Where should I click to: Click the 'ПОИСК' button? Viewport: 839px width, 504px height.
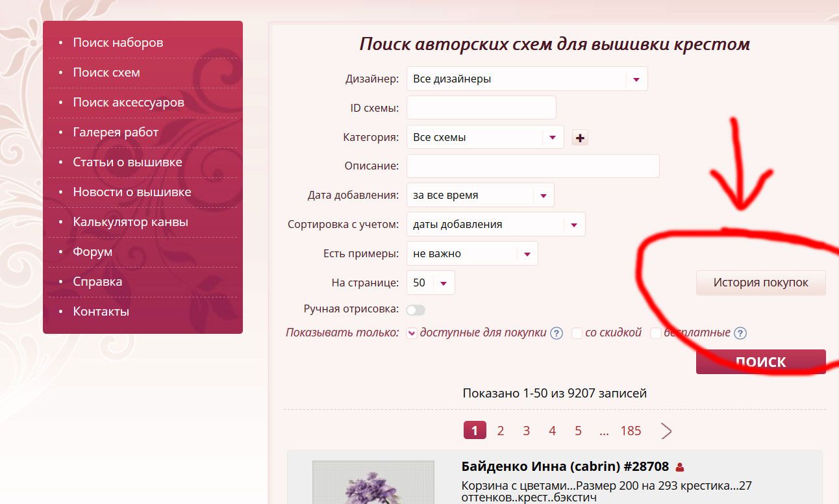tap(760, 362)
